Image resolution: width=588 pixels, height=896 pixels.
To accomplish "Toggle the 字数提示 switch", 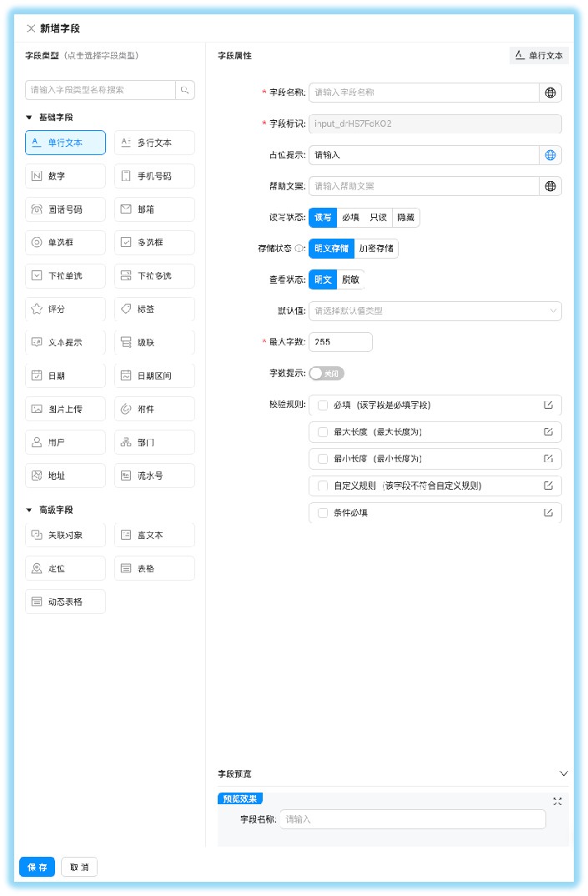I will point(326,374).
